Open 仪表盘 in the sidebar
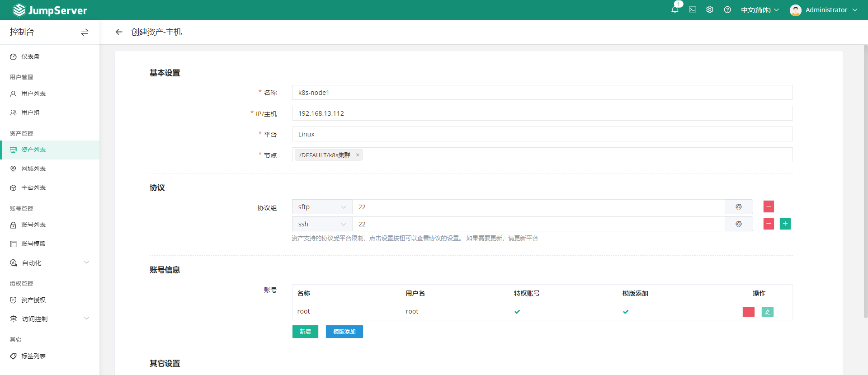This screenshot has height=375, width=868. point(50,56)
